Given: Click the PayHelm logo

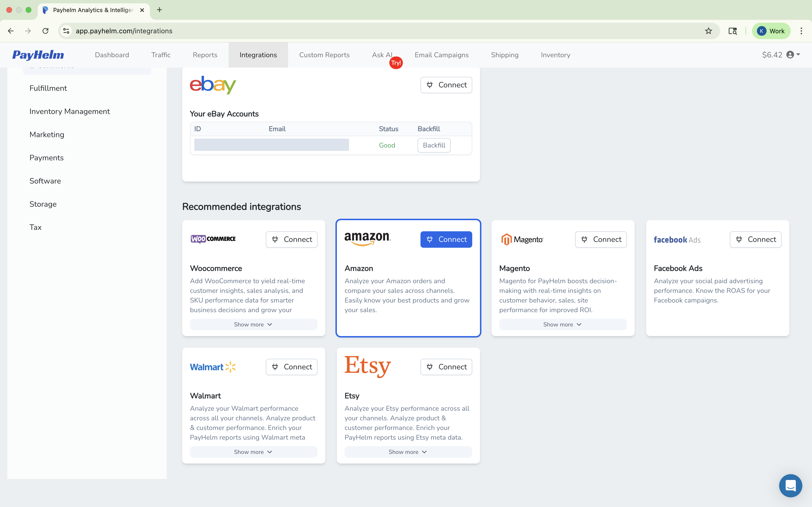Looking at the screenshot, I should pos(38,55).
